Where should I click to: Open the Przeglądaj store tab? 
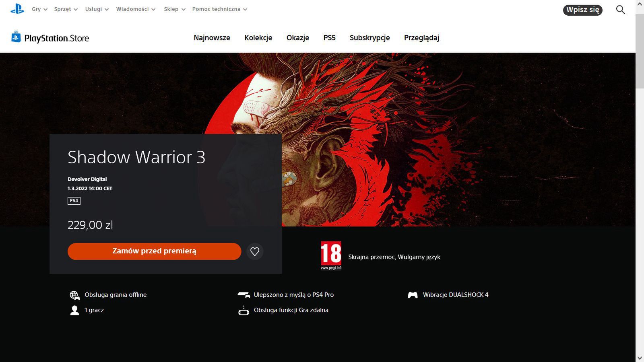(x=421, y=38)
